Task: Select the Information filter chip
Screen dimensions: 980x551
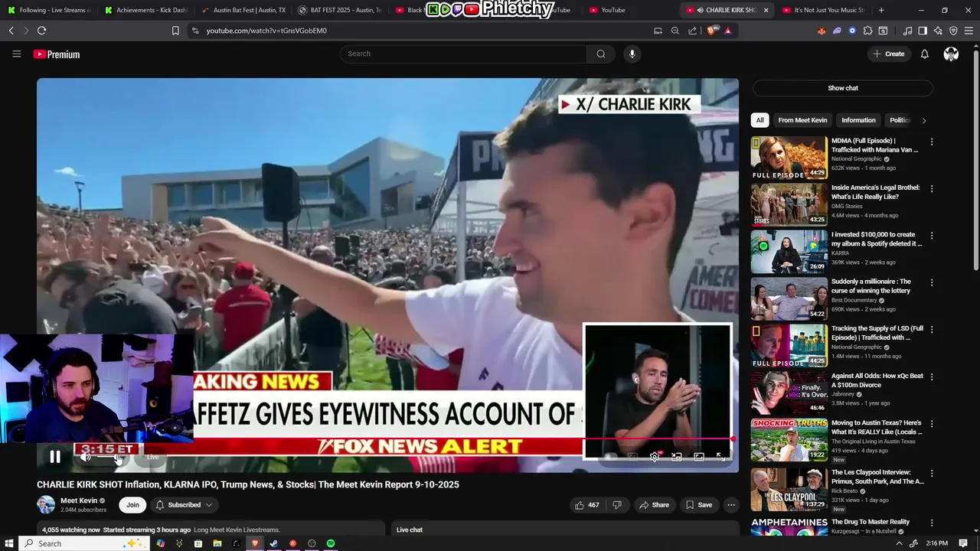Action: pos(858,120)
